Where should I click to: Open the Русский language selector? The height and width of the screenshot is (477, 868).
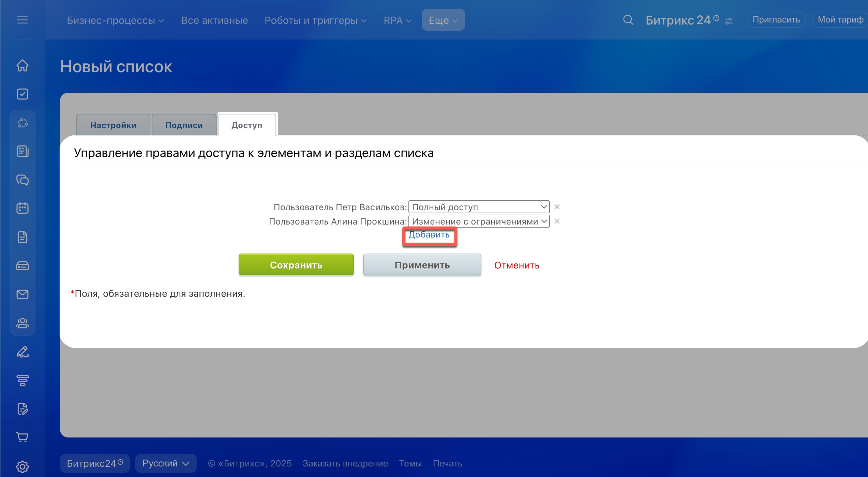point(166,463)
